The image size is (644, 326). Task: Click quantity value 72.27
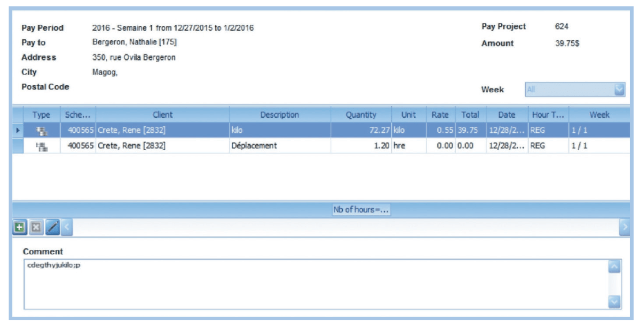click(x=379, y=130)
